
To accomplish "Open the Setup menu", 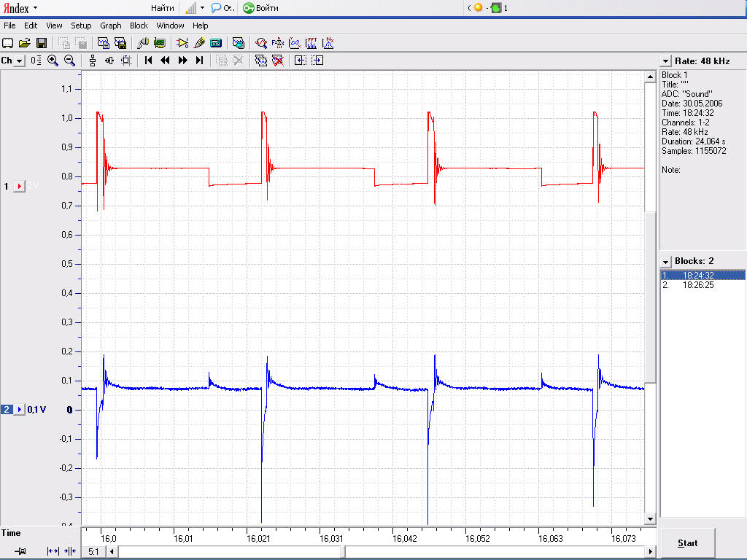I will 81,26.
